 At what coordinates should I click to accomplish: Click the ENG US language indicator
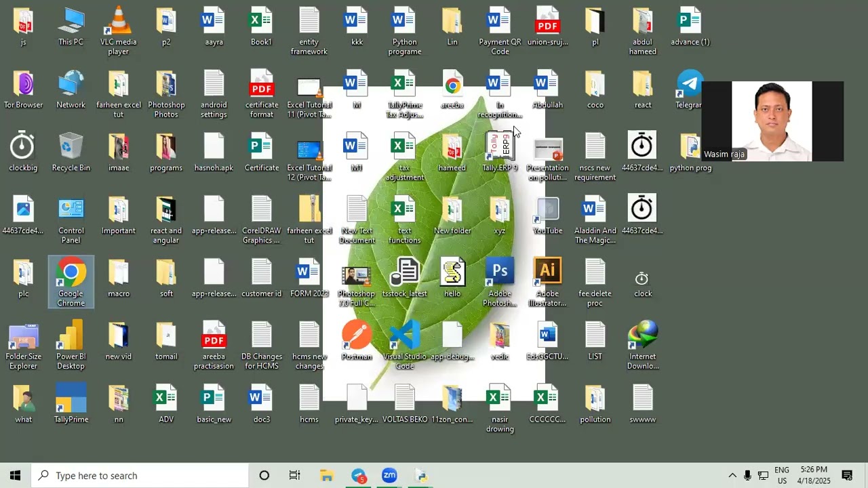[782, 476]
